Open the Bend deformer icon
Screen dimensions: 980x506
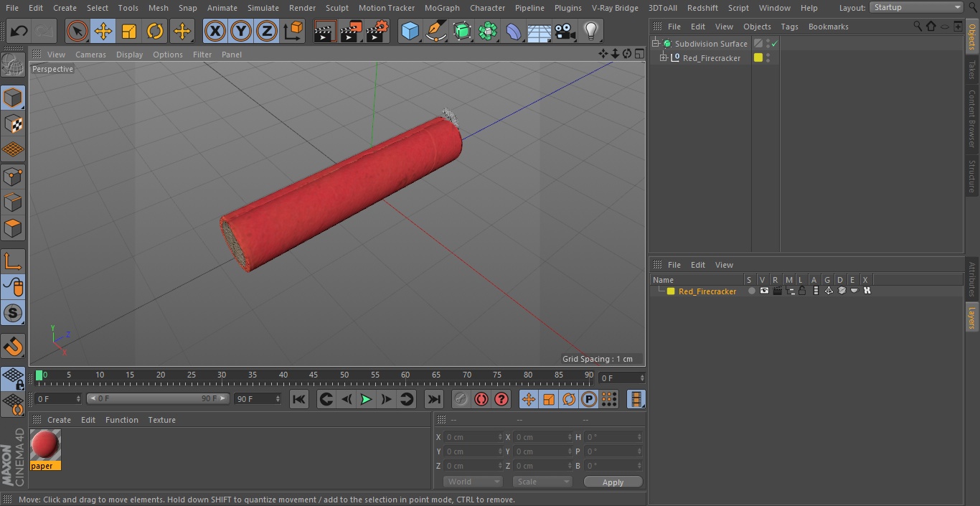tap(514, 31)
